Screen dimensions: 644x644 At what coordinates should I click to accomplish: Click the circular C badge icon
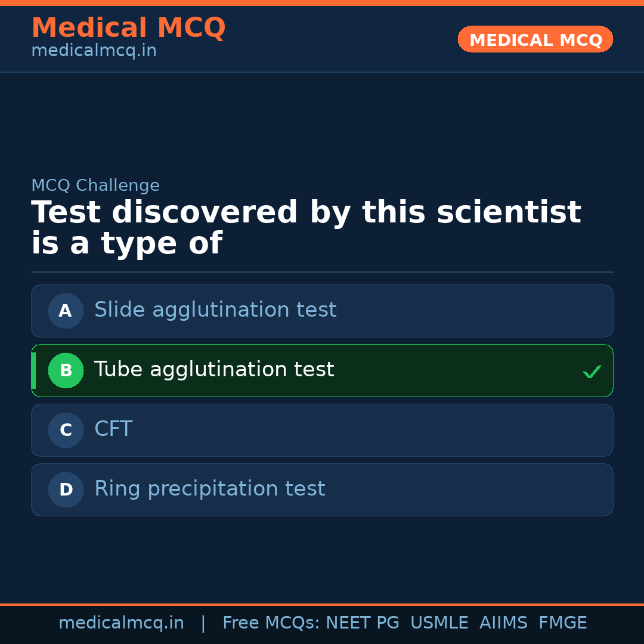(x=66, y=430)
